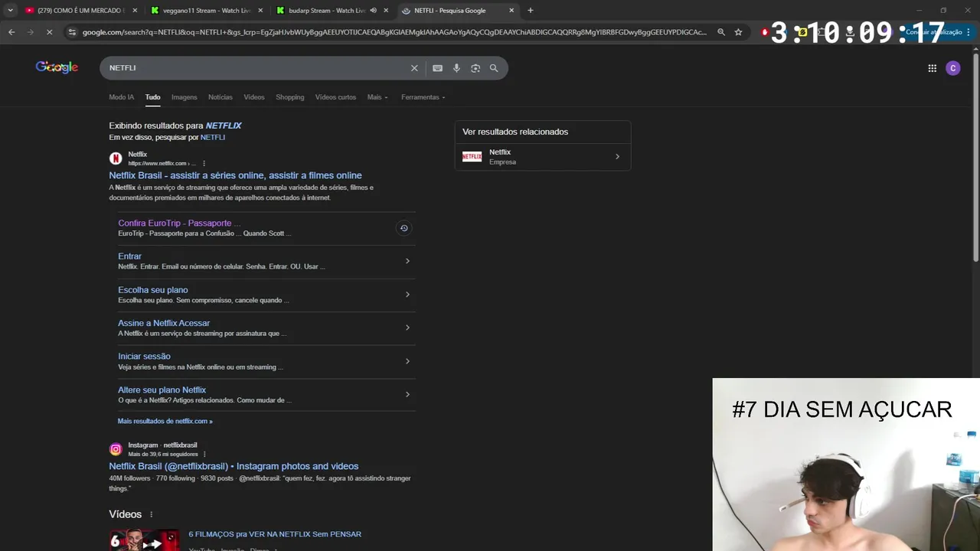Open Assine a Netflix Acessar sitelink
This screenshot has height=551, width=980.
pyautogui.click(x=164, y=323)
